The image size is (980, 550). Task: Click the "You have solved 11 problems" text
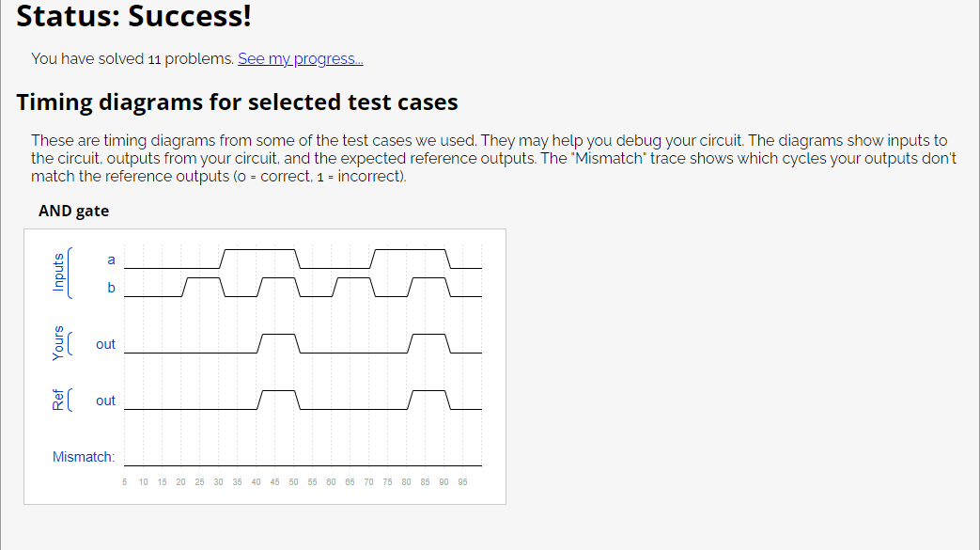pos(132,59)
